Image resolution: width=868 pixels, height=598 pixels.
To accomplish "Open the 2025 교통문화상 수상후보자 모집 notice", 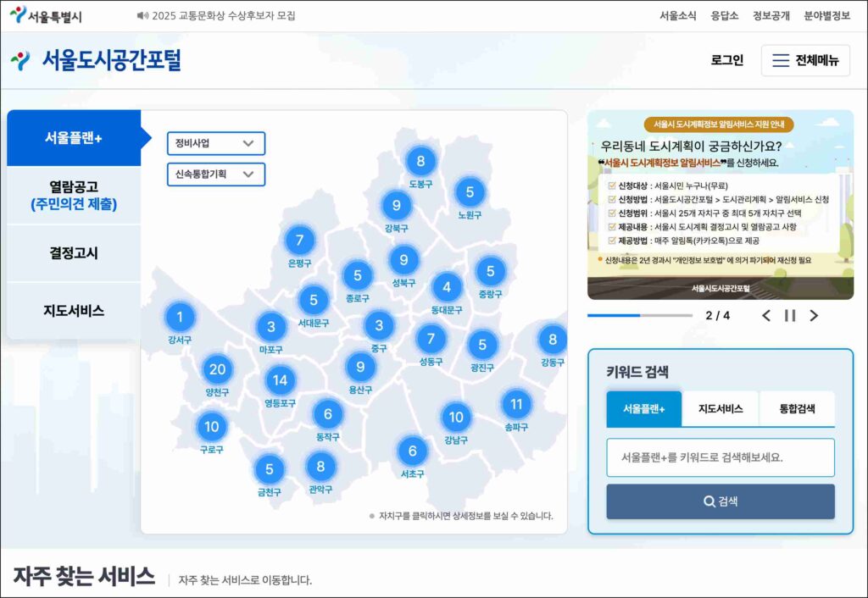I will [x=224, y=15].
